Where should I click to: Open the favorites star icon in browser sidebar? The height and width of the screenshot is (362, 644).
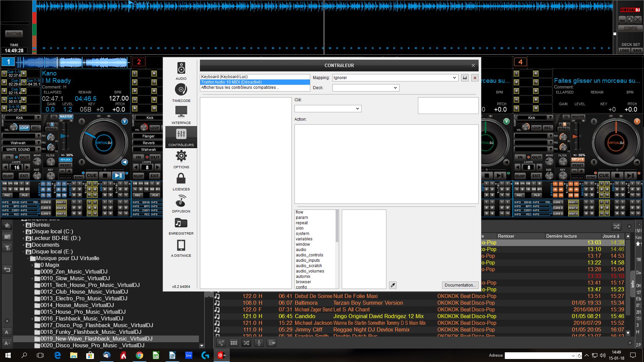tap(7, 226)
